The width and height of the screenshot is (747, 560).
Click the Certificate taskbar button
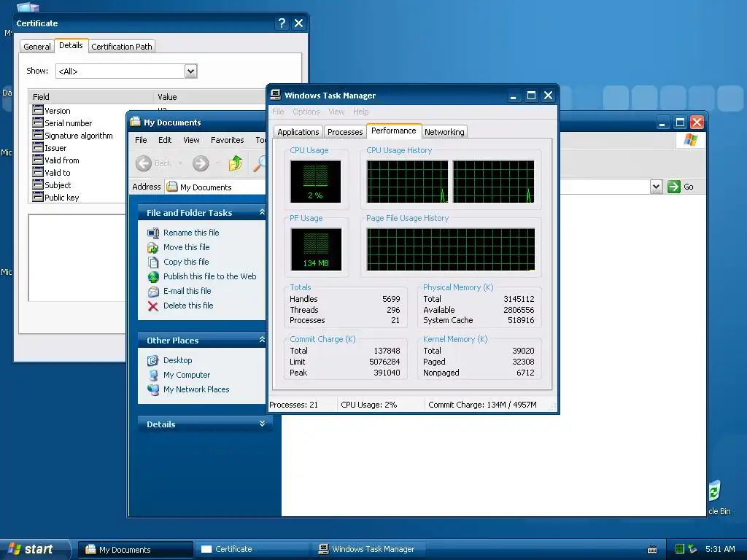coord(252,549)
